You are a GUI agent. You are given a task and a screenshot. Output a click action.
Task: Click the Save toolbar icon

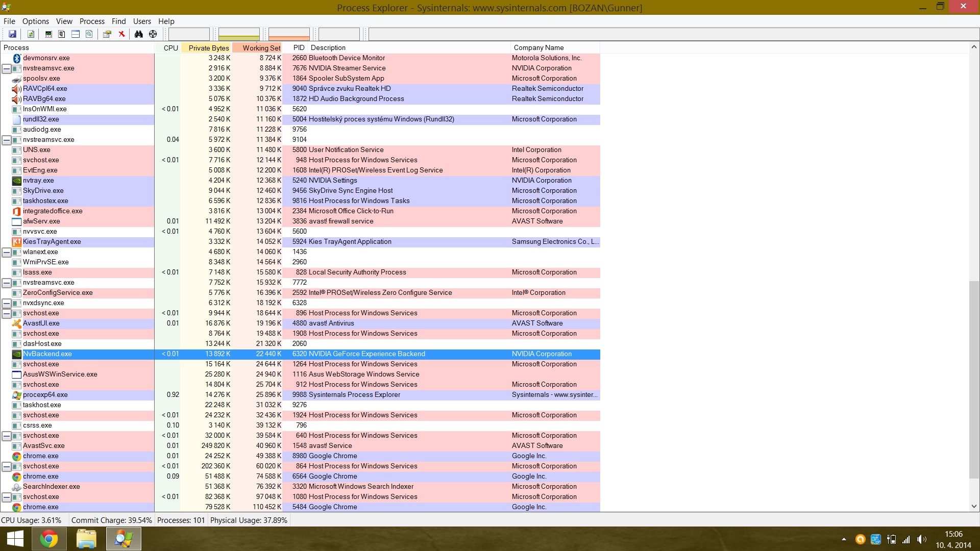coord(12,34)
